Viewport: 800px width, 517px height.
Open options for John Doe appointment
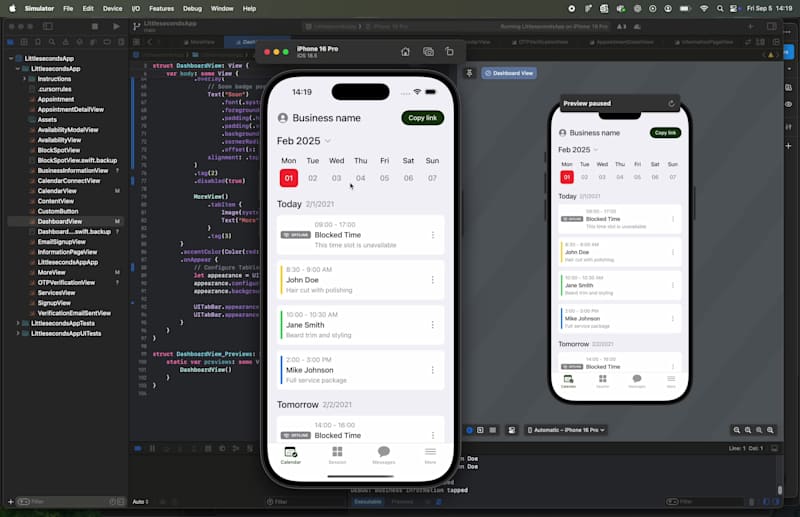click(x=433, y=280)
